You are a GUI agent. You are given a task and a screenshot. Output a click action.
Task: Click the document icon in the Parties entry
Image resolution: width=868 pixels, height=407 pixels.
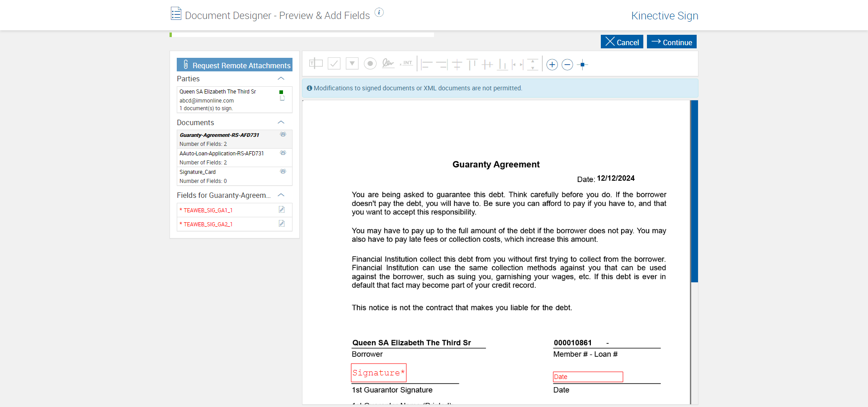(282, 98)
